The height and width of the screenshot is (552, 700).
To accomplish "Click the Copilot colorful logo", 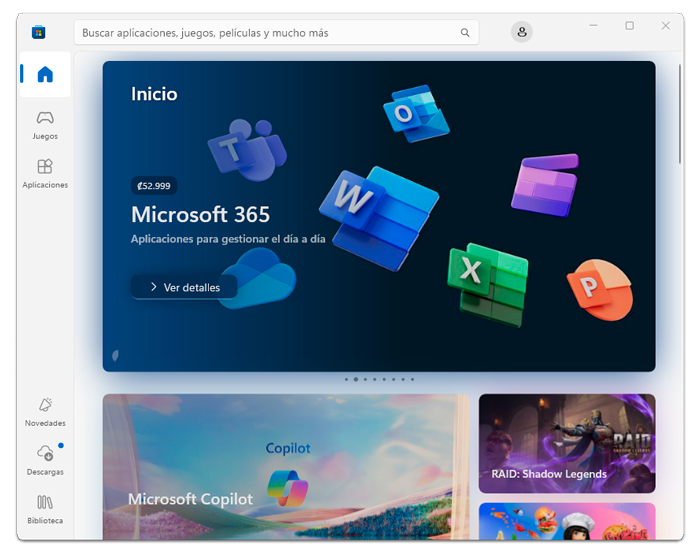I will pos(288,488).
